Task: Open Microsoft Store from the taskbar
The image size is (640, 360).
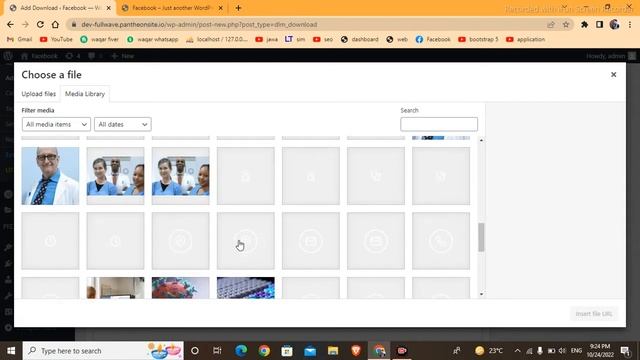Action: point(287,351)
